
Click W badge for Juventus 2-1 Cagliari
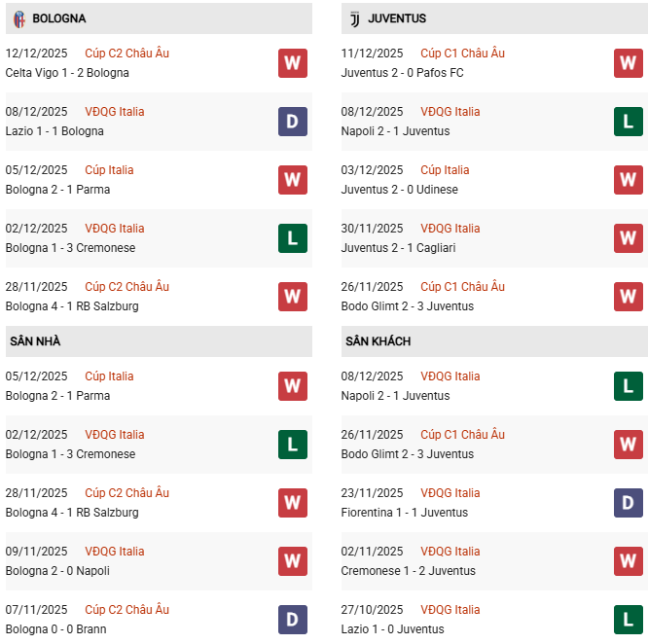coord(629,238)
